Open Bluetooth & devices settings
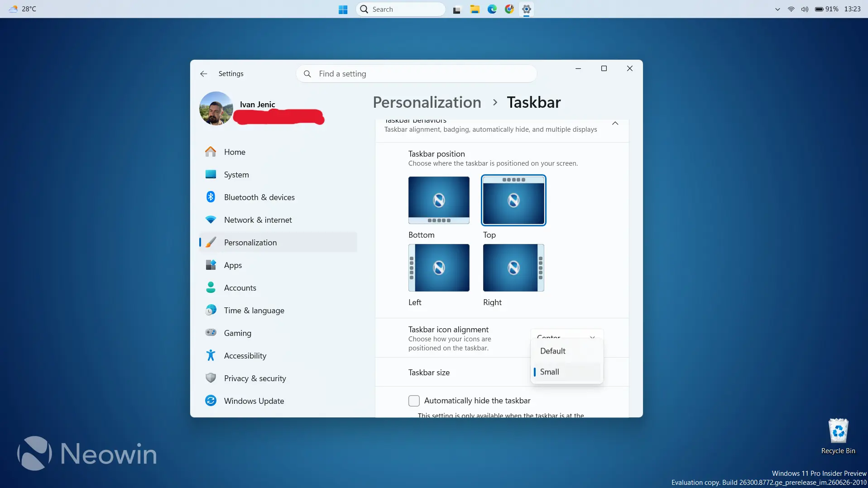 [278, 197]
